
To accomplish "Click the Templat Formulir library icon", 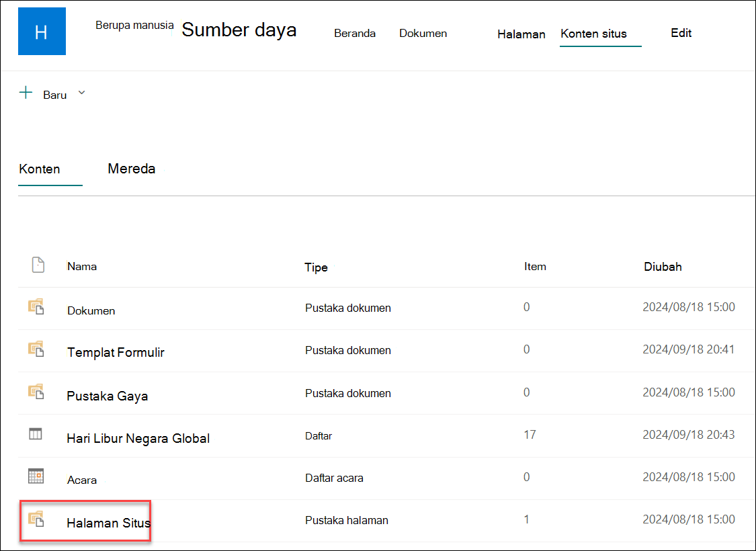I will pyautogui.click(x=36, y=349).
